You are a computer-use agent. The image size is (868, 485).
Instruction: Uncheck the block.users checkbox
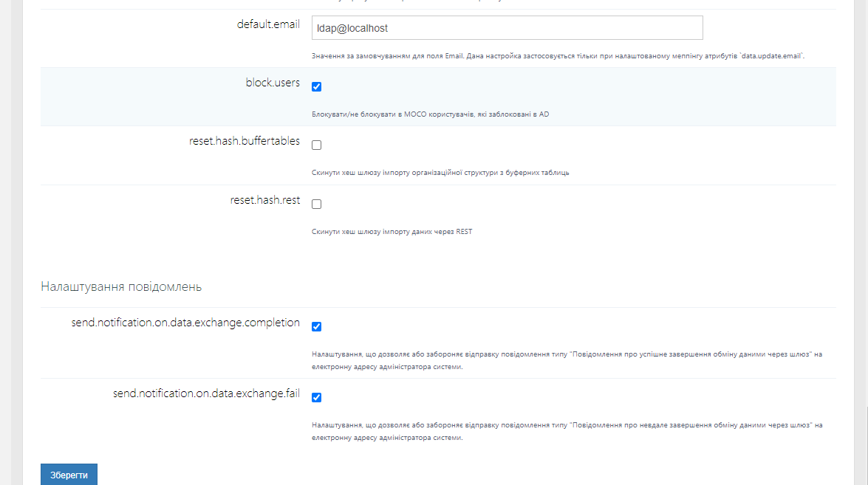[317, 87]
